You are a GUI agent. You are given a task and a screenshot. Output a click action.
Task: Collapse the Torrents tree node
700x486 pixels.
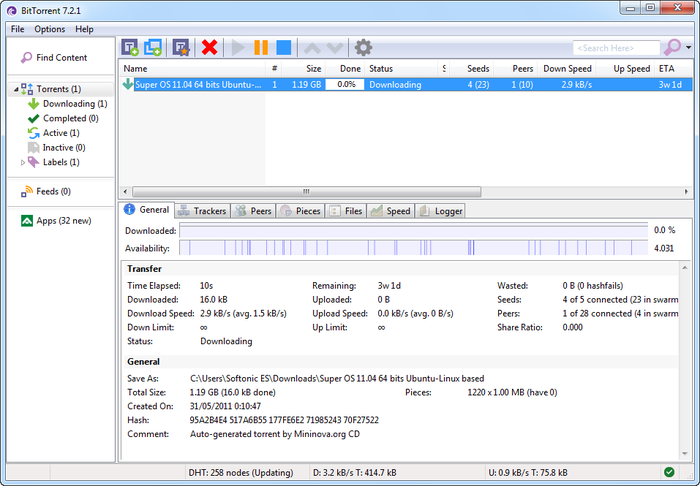pyautogui.click(x=15, y=90)
